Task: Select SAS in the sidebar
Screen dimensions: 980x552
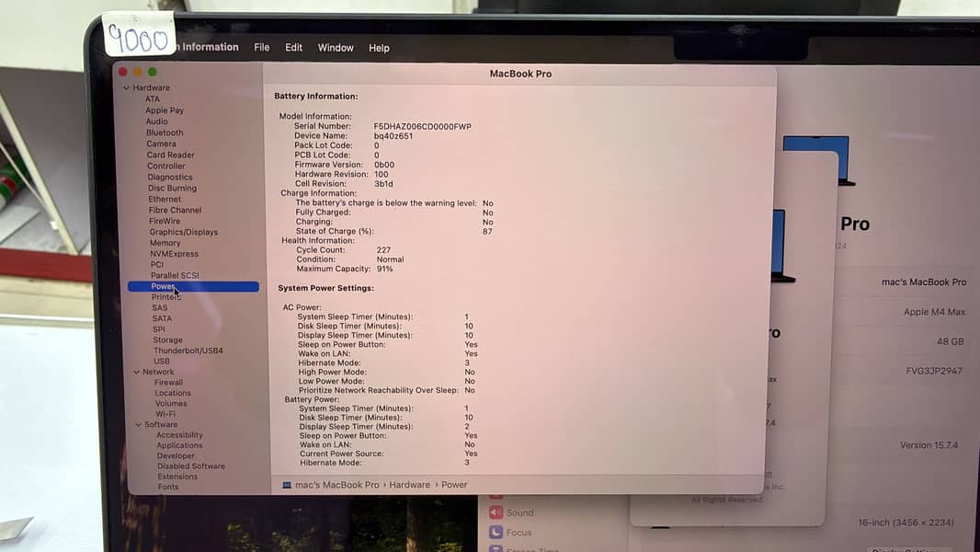Action: click(159, 308)
